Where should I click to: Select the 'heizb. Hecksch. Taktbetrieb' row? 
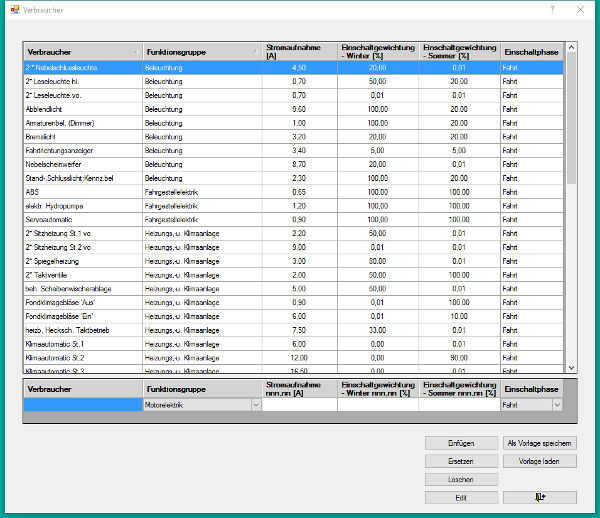point(293,330)
